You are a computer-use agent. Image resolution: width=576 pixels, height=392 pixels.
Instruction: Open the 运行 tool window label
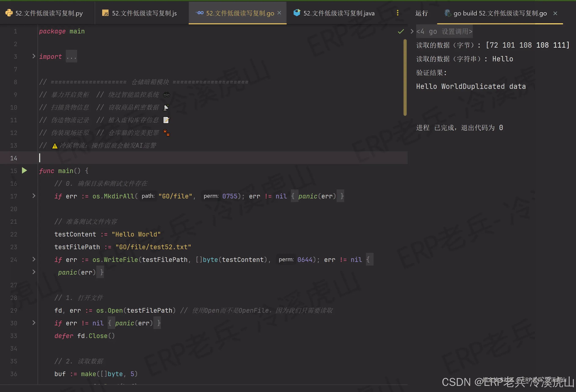(x=421, y=13)
